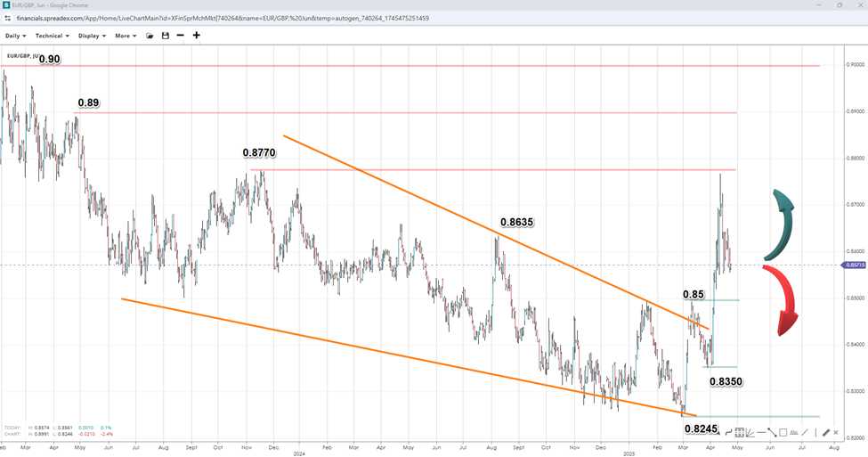Open the Daily timeframe dropdown
Viewport: 868px width, 457px height.
[15, 36]
